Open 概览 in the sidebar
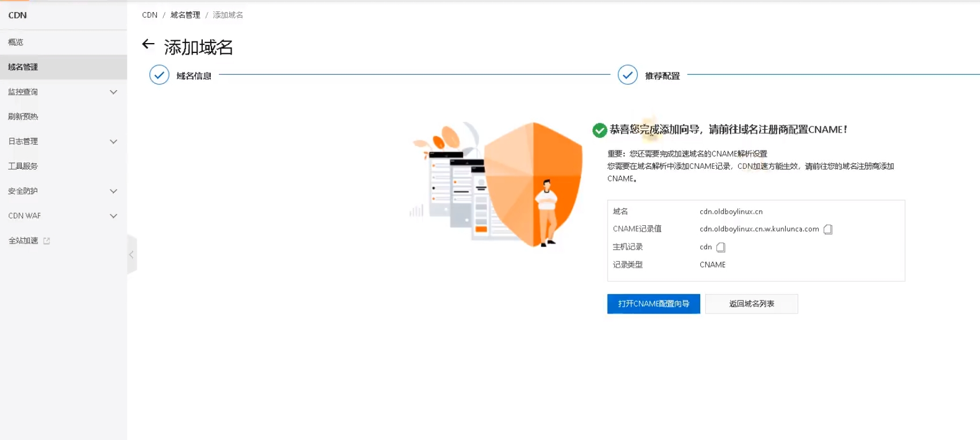This screenshot has height=440, width=980. (16, 43)
